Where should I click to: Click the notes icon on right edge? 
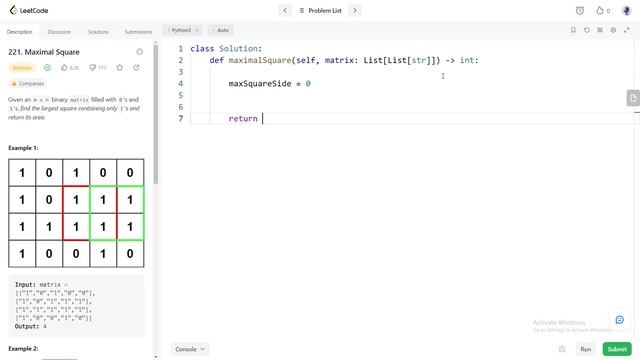(x=633, y=98)
